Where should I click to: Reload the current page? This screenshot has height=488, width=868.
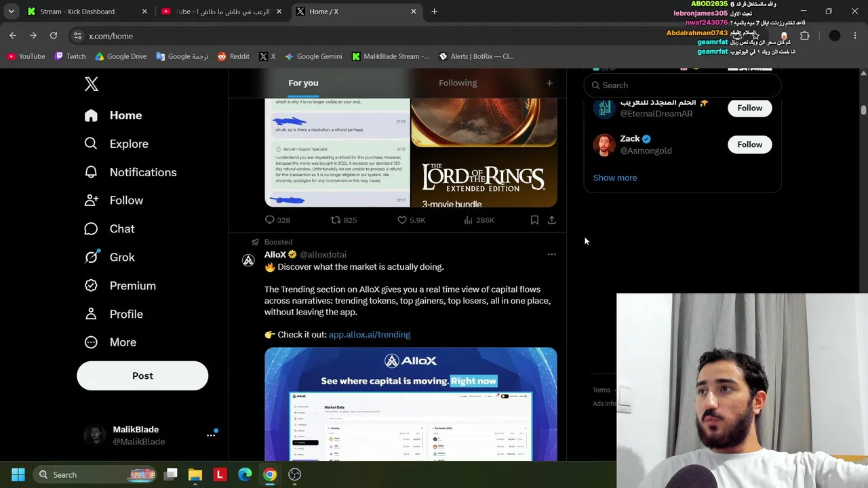point(54,36)
